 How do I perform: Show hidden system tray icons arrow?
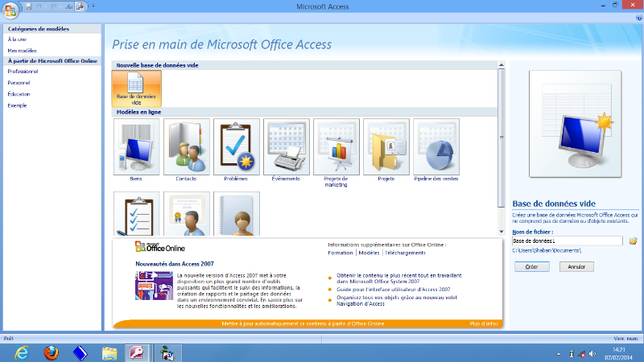click(559, 354)
